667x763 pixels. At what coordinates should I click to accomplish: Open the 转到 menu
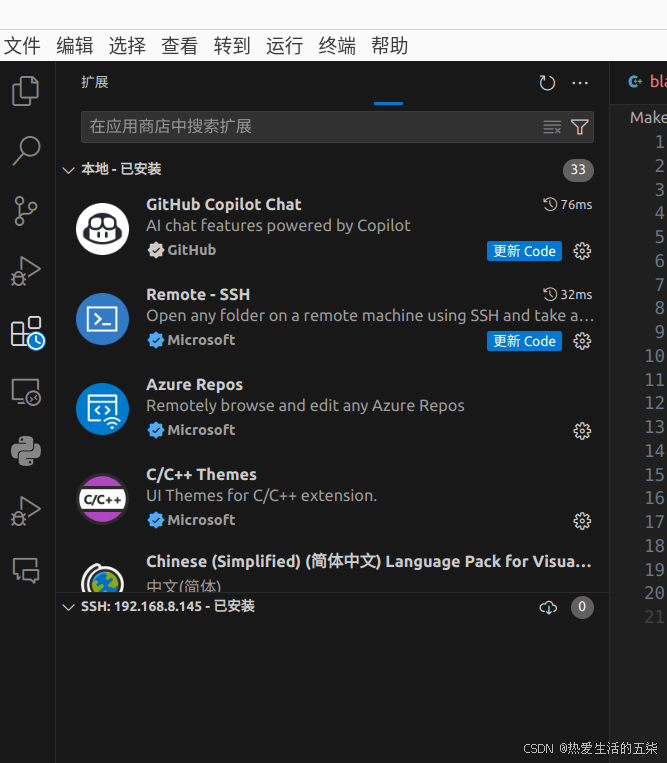232,46
